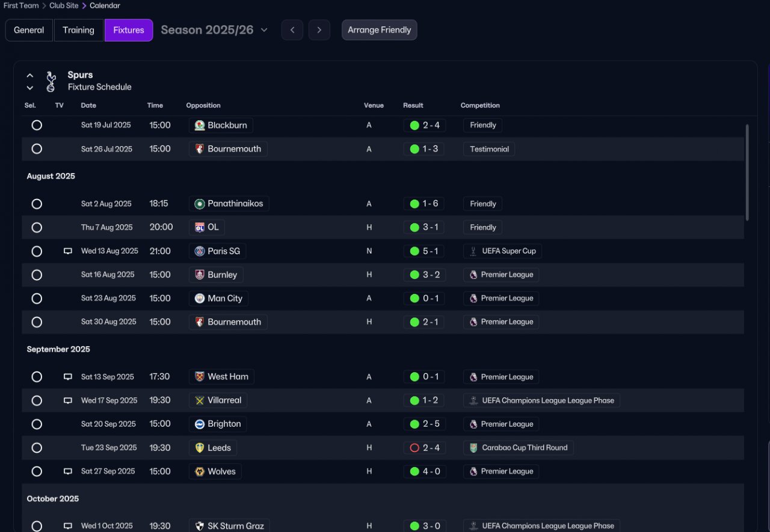Click the Blackburn club badge
Screen dimensions: 770x532
click(200, 126)
